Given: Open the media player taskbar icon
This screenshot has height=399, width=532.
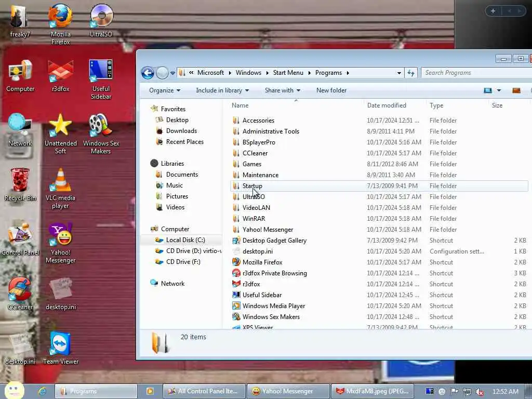Looking at the screenshot, I should [x=150, y=391].
